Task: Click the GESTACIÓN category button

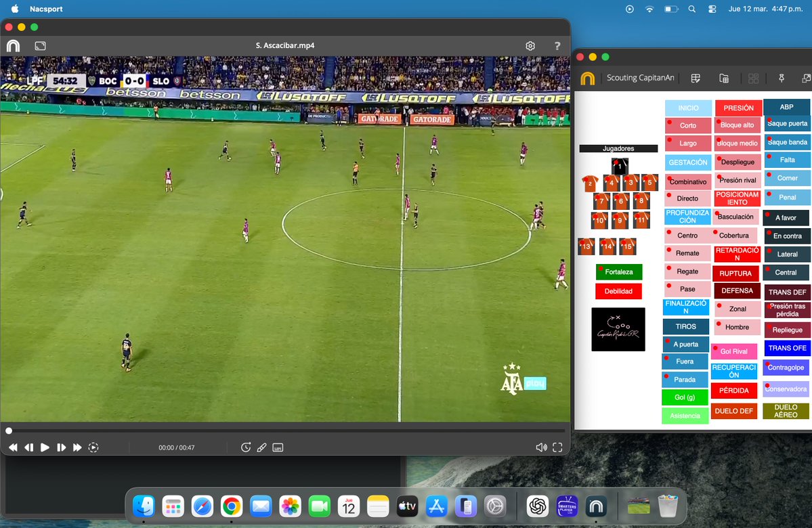Action: [688, 162]
